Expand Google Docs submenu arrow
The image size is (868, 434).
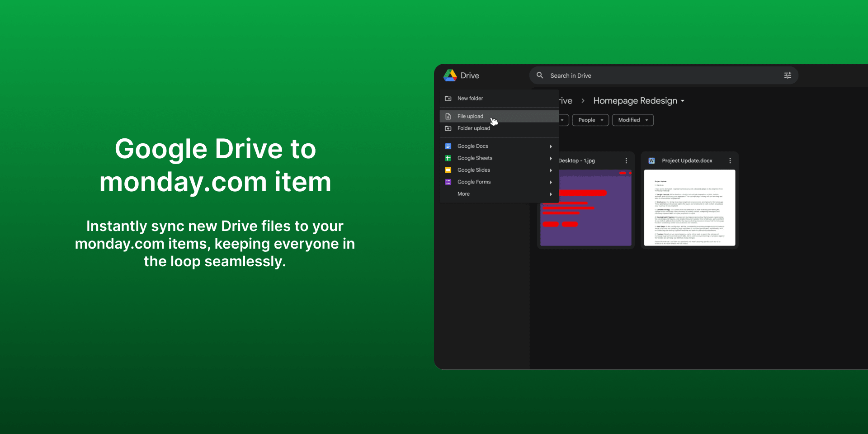point(551,146)
